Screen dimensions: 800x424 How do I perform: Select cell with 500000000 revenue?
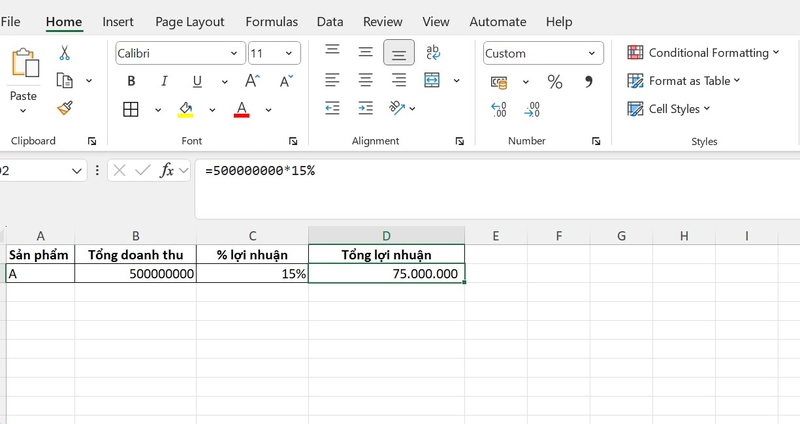(135, 273)
